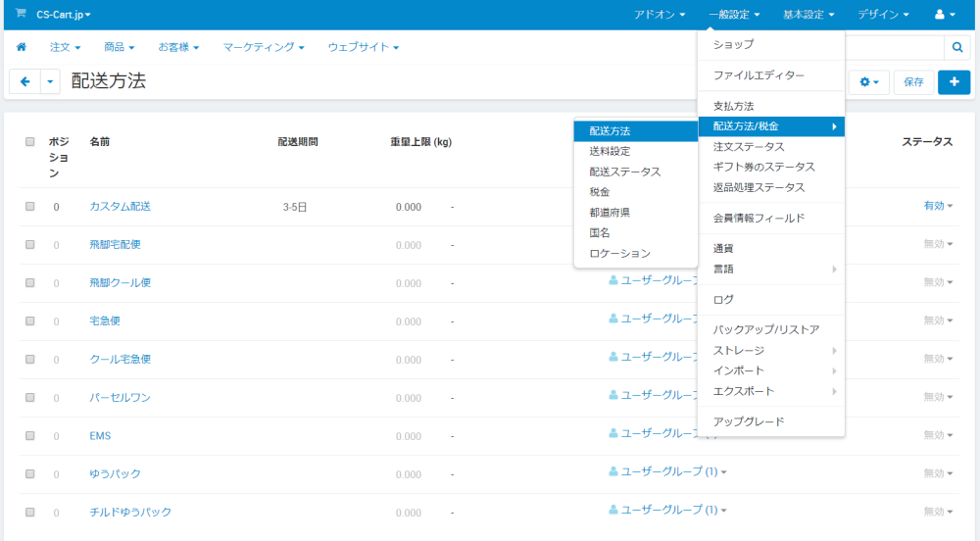Choose 配送方法 in the submenu
Viewport: 980px width, 541px height.
click(636, 131)
